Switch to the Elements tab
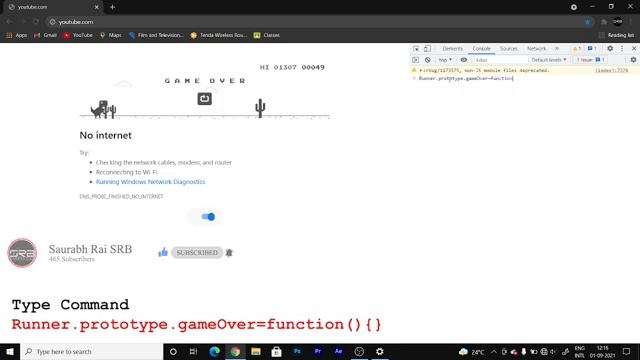The image size is (640, 360). [452, 49]
